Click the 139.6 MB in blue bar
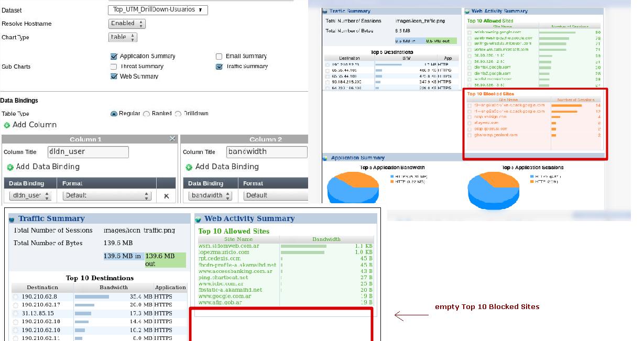The width and height of the screenshot is (644, 341). pyautogui.click(x=124, y=256)
